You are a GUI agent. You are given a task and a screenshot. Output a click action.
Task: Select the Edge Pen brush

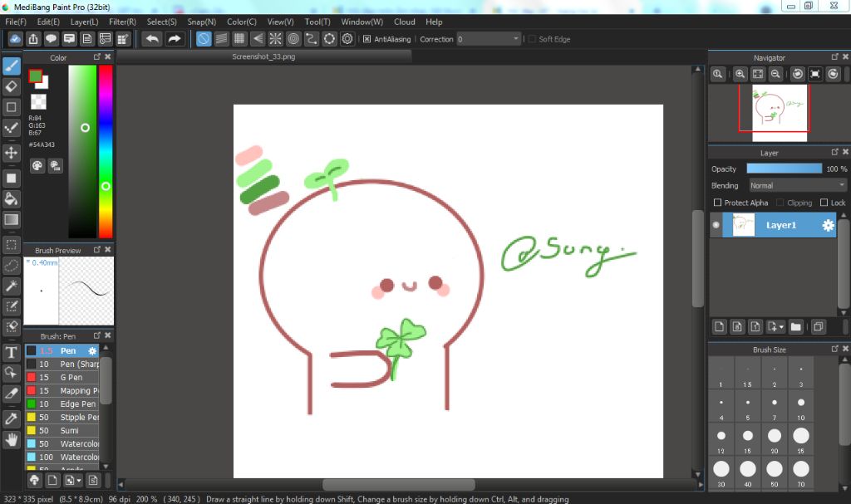[62, 404]
